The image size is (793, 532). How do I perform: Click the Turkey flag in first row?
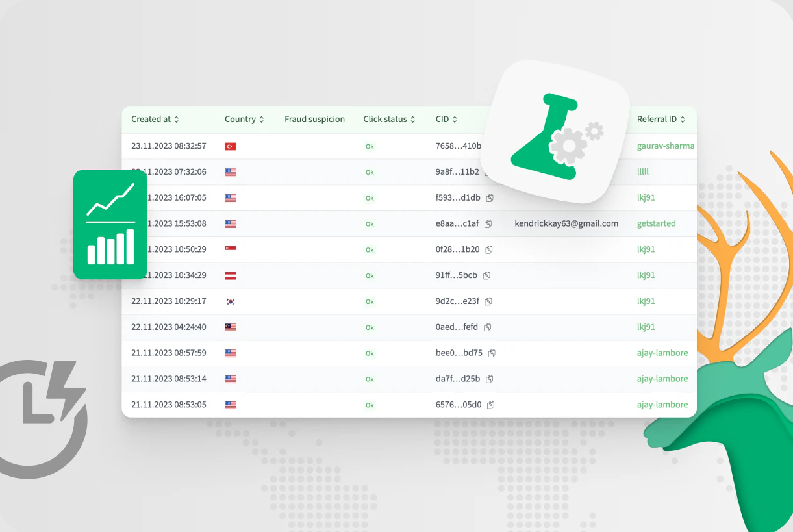231,146
